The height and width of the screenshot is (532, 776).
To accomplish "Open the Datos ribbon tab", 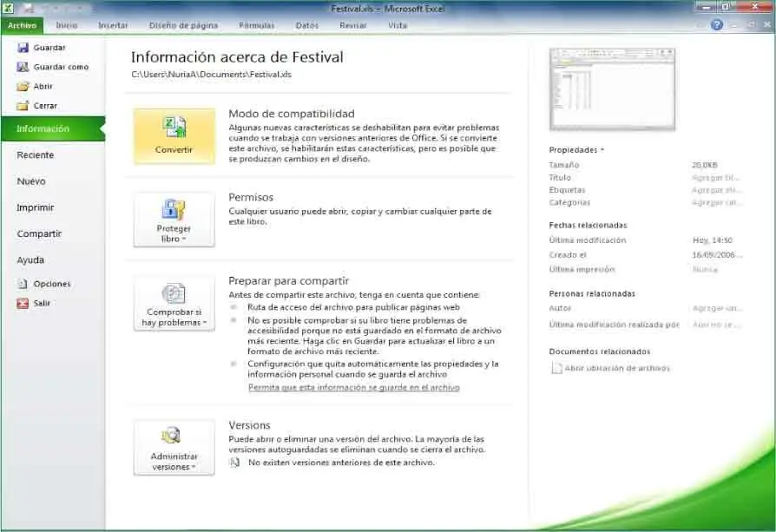I will point(306,25).
